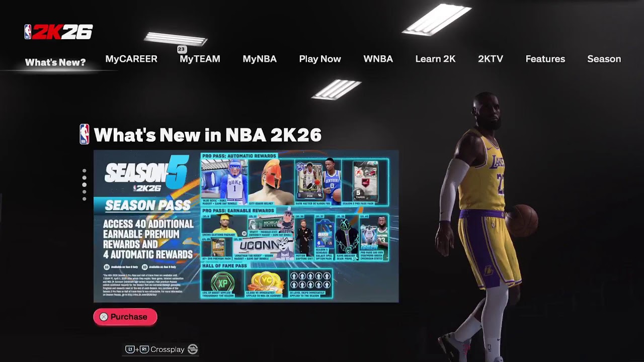
Task: Switch to the MyNBA tab
Action: point(260,59)
